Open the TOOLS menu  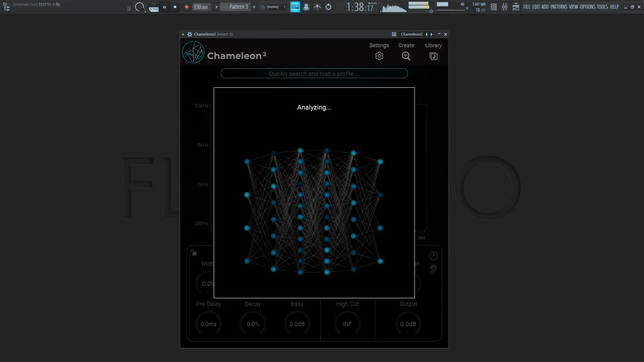(602, 7)
